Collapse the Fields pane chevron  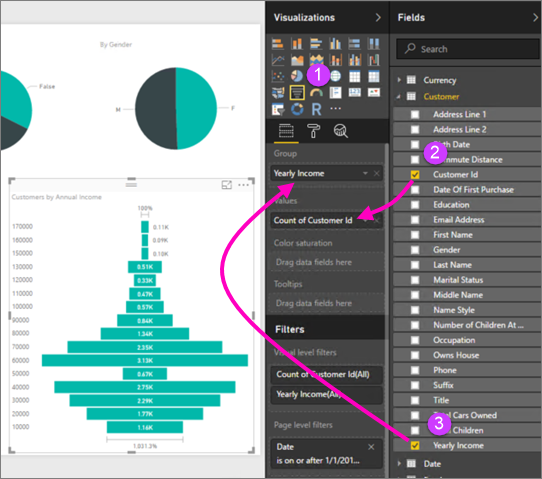536,18
